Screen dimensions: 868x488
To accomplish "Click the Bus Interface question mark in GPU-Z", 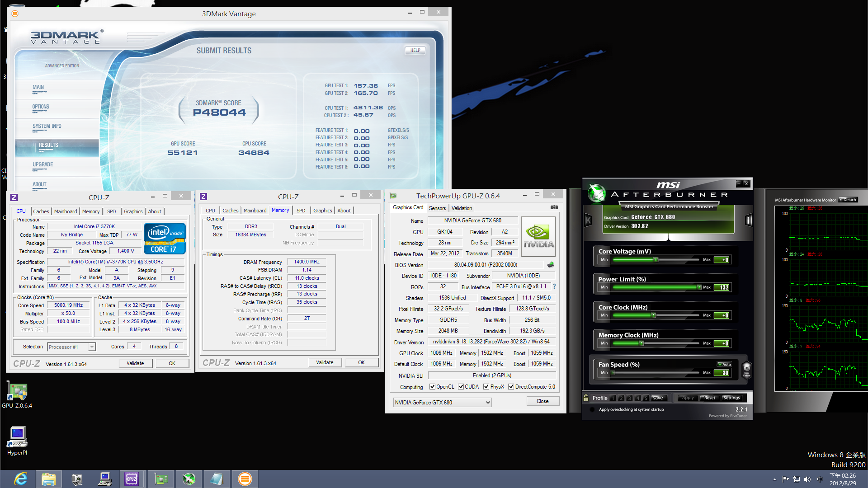I will (554, 286).
